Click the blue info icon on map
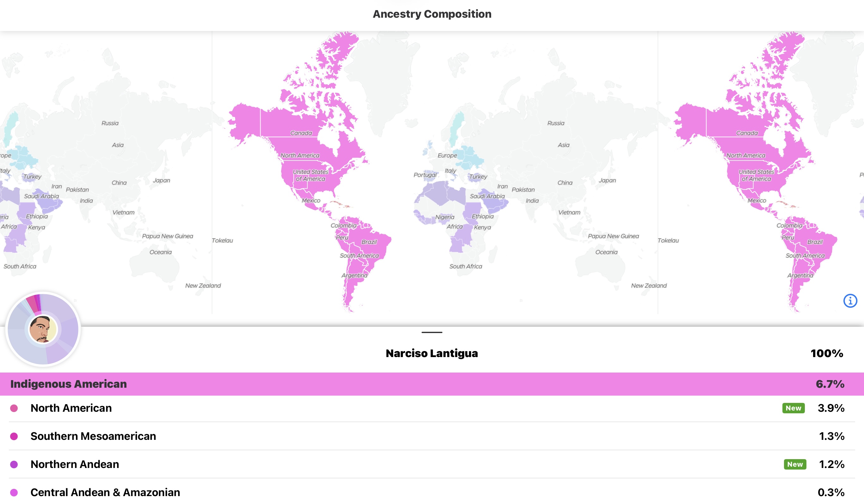The width and height of the screenshot is (864, 504). (850, 301)
